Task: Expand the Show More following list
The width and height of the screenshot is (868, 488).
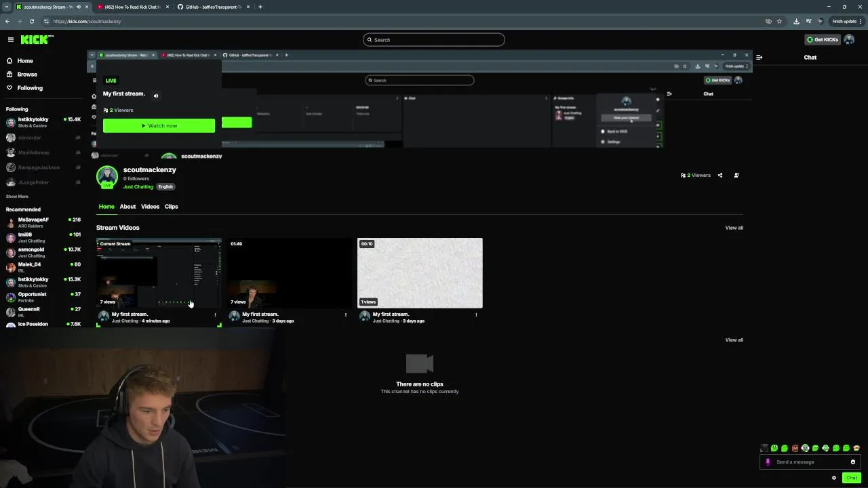Action: (17, 197)
